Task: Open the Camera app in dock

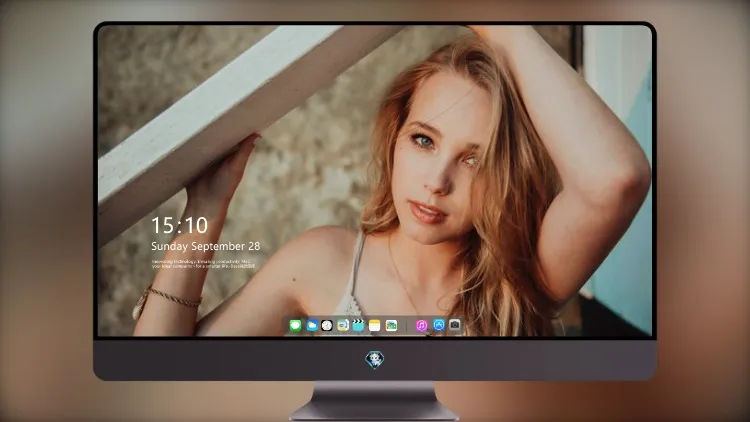Action: (x=455, y=325)
